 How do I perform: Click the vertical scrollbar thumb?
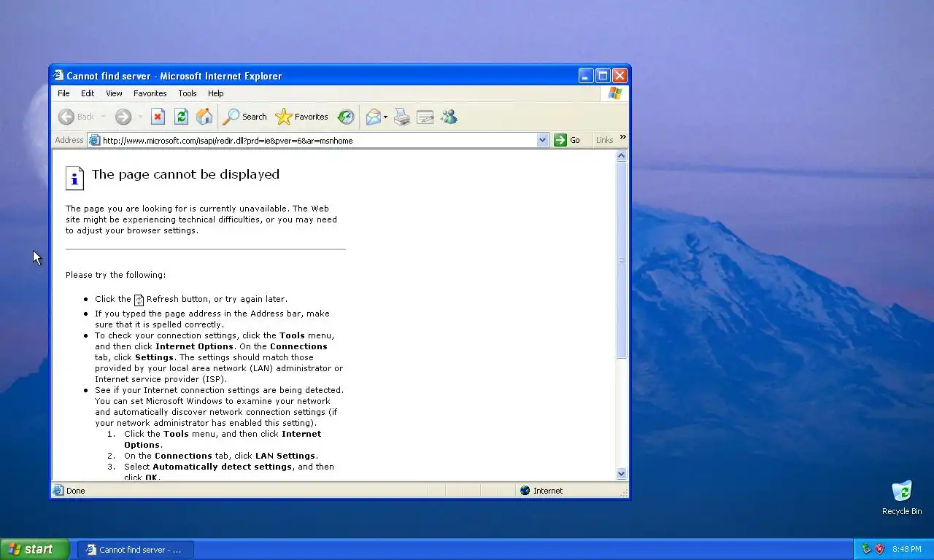pyautogui.click(x=622, y=260)
